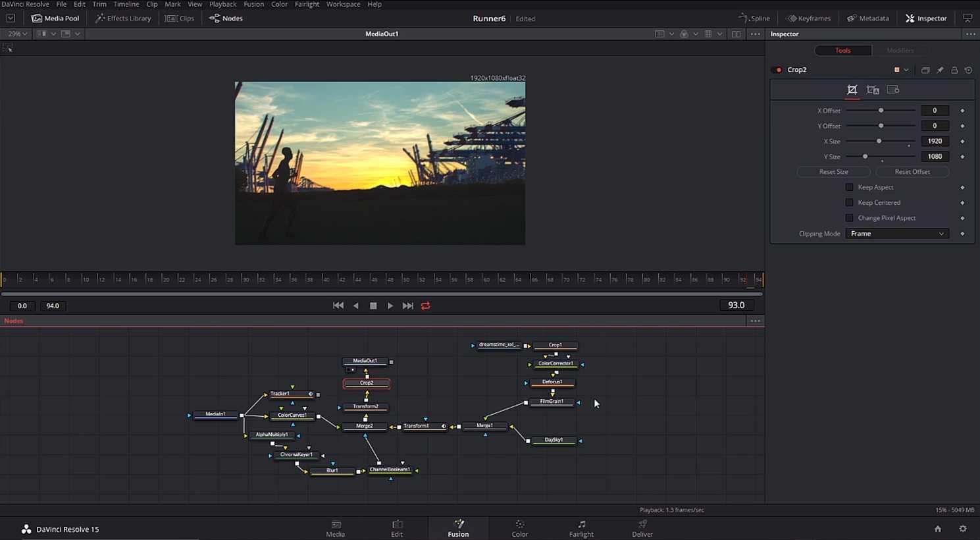Open the project settings gear icon
Screen dimensions: 980x540
(963, 529)
